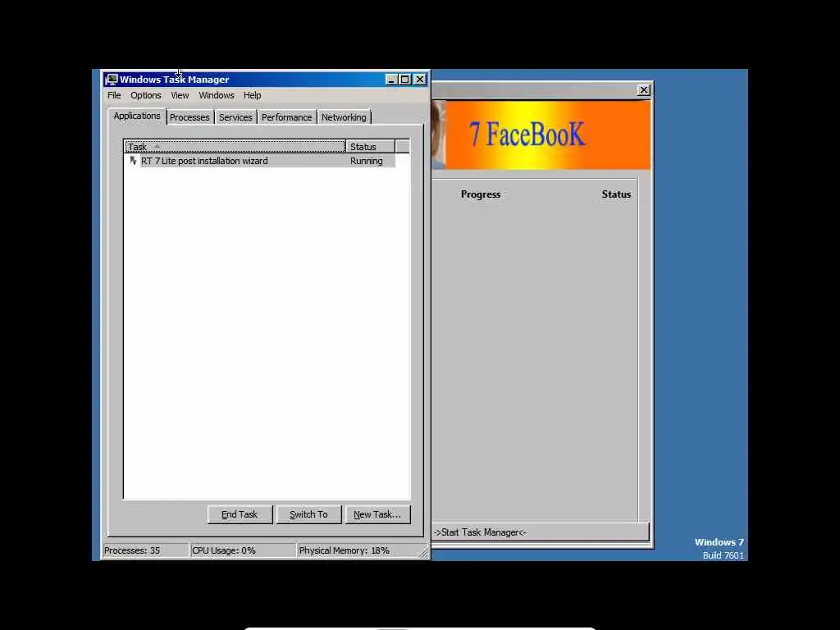Minimize the Windows Task Manager window
The height and width of the screenshot is (630, 840).
tap(391, 80)
